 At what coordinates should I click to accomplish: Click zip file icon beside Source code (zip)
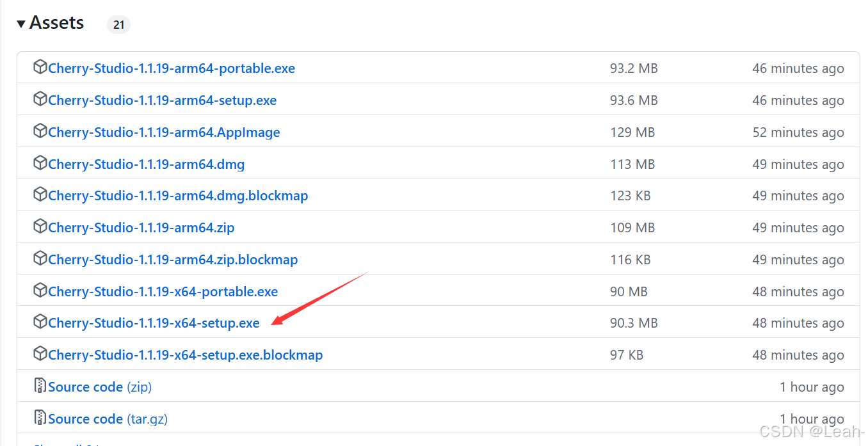[x=40, y=385]
